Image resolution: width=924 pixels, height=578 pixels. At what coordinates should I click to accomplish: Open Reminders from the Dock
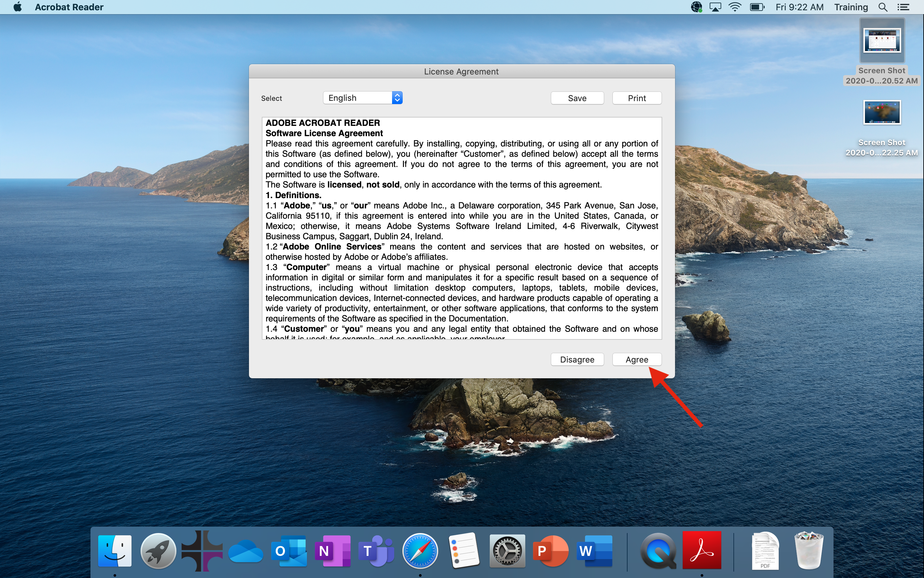[464, 550]
